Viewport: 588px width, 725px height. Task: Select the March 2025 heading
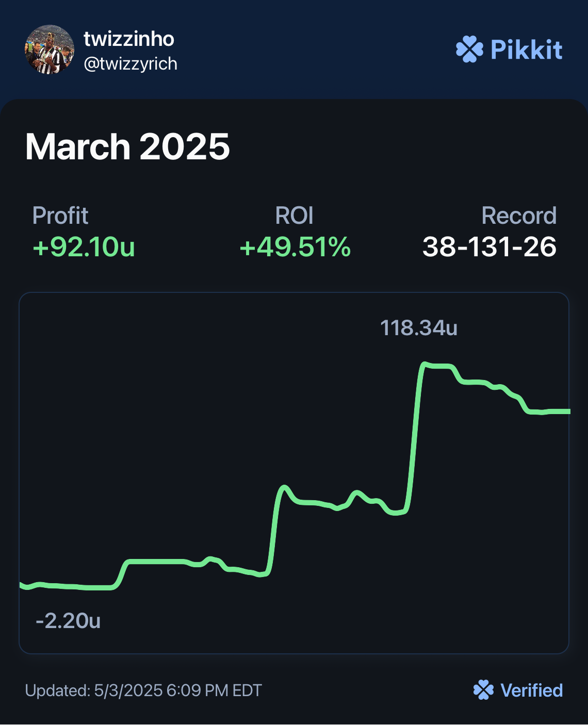point(127,147)
